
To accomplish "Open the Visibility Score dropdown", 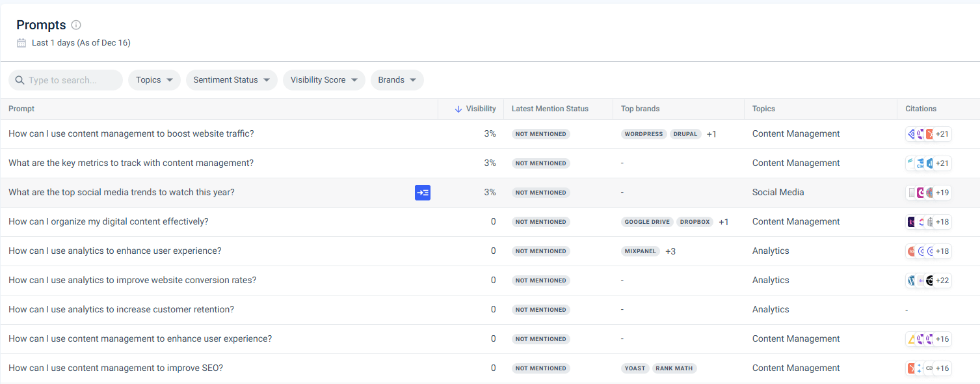I will [x=324, y=80].
